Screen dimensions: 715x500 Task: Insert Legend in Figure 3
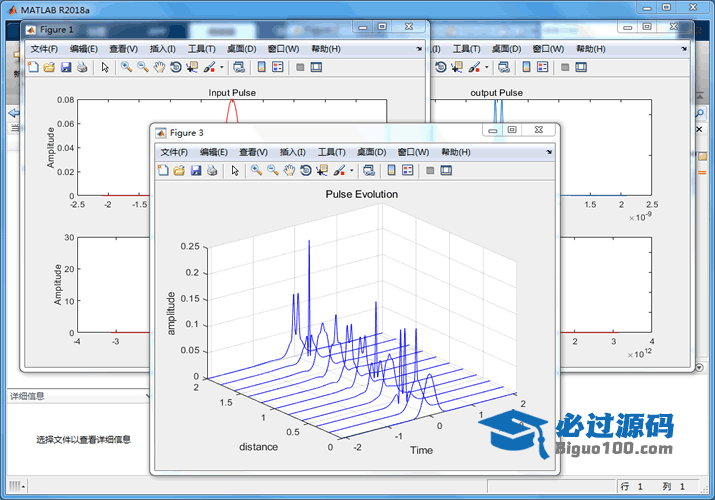(x=408, y=170)
